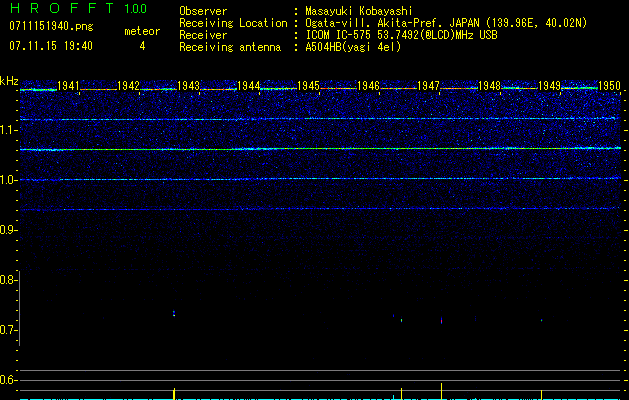Click the 07.11.15 19:40 date stamp
Image resolution: width=629 pixels, height=400 pixels.
click(x=50, y=46)
